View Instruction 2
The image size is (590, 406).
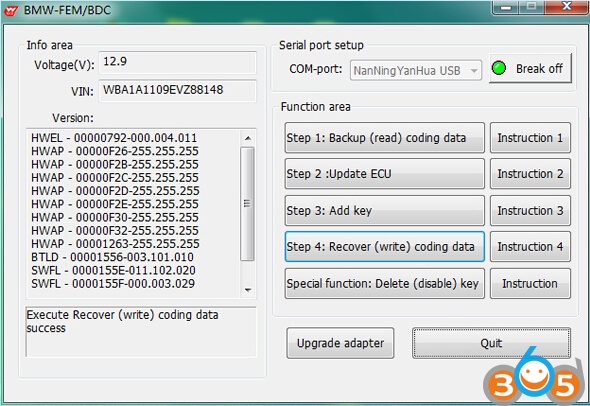pyautogui.click(x=530, y=174)
